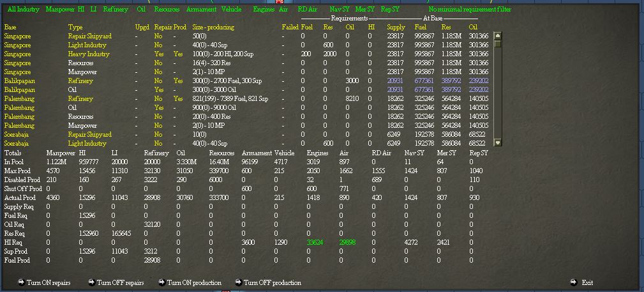Viewport: 644px width, 292px height.
Task: Sort by the Base column header
Action: click(x=10, y=27)
